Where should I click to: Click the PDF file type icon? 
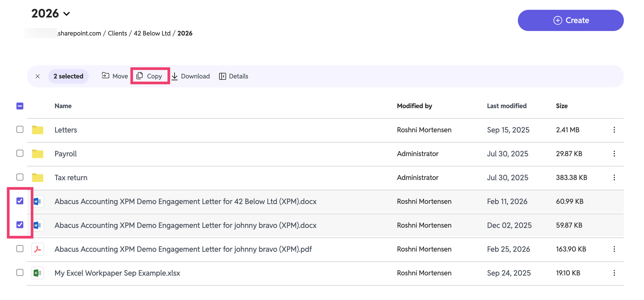(x=38, y=249)
